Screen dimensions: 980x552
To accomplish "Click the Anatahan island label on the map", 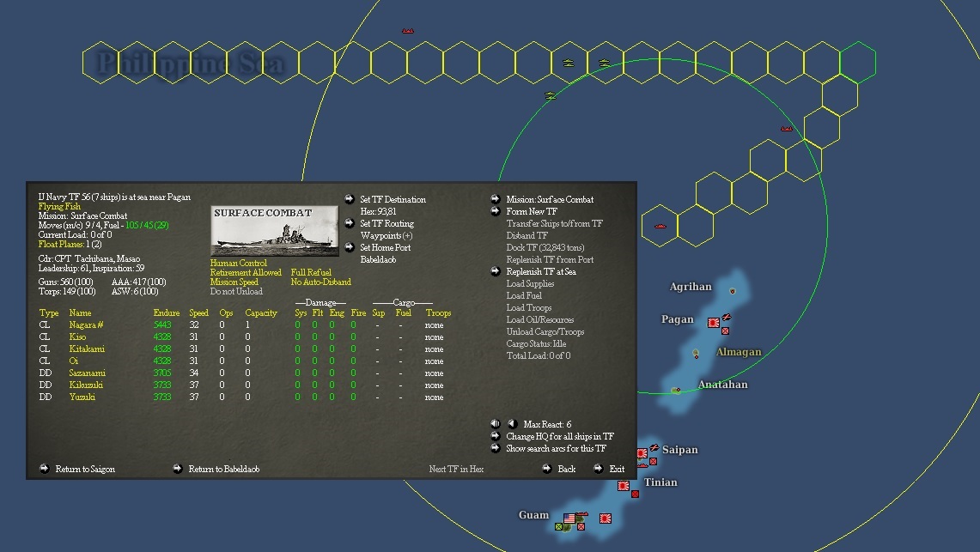I will click(722, 384).
